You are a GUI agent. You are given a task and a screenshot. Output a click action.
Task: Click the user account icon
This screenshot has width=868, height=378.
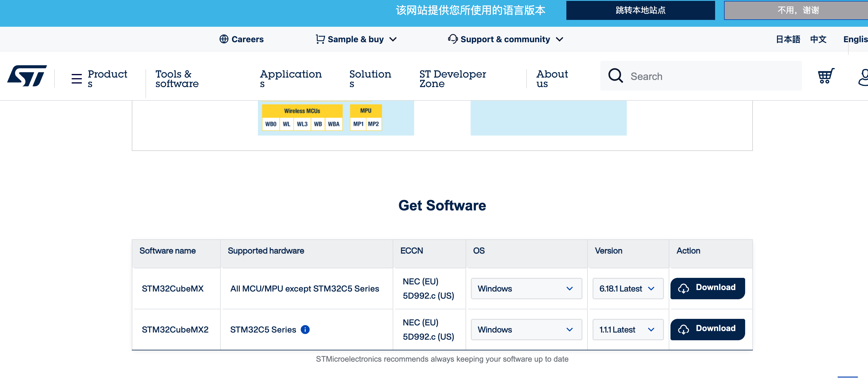tap(864, 77)
